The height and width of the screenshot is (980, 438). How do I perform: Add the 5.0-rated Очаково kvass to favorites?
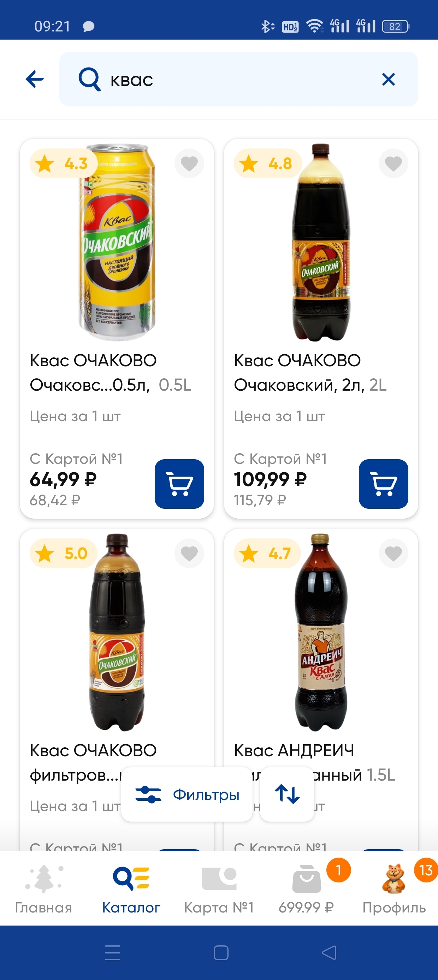tap(189, 553)
